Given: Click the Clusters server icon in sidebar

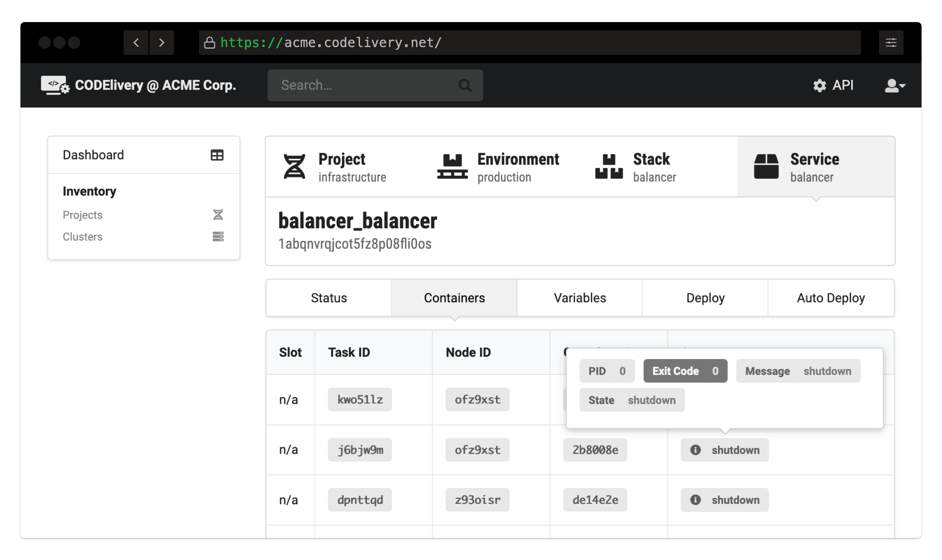Looking at the screenshot, I should pyautogui.click(x=218, y=237).
